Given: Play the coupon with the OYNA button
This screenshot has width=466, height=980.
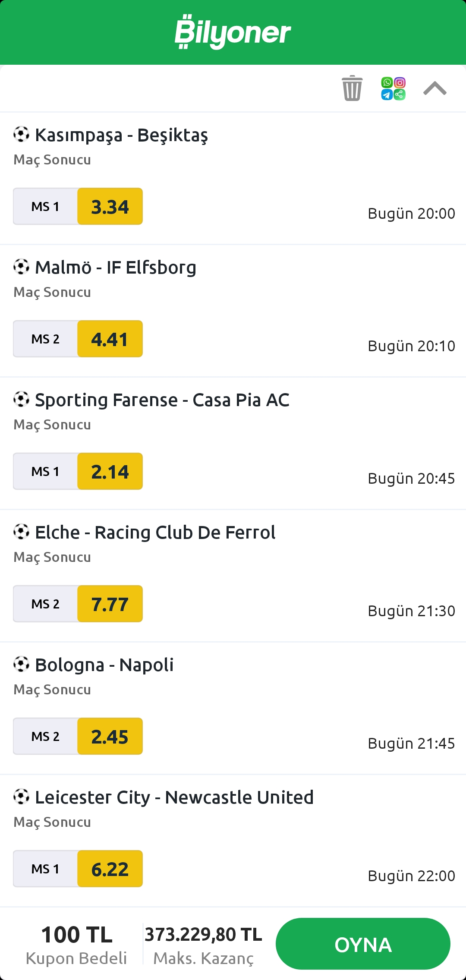Looking at the screenshot, I should 363,944.
